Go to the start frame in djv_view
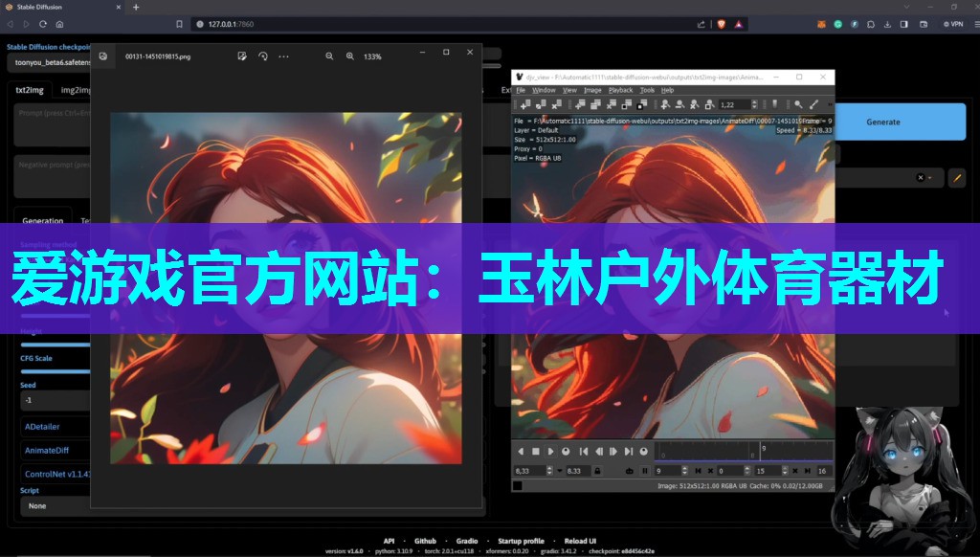 (x=584, y=452)
